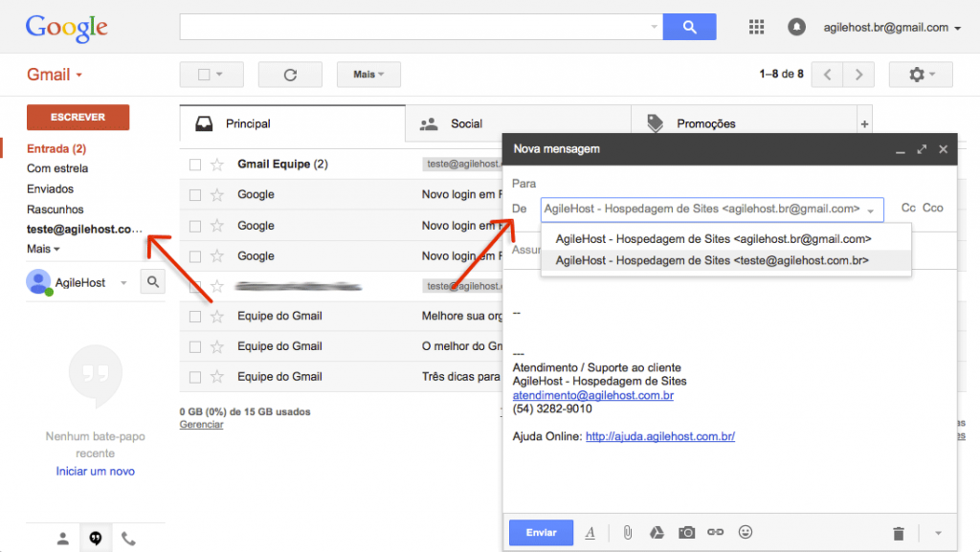This screenshot has width=980, height=552.
Task: Open the Enviados folder
Action: (x=50, y=189)
